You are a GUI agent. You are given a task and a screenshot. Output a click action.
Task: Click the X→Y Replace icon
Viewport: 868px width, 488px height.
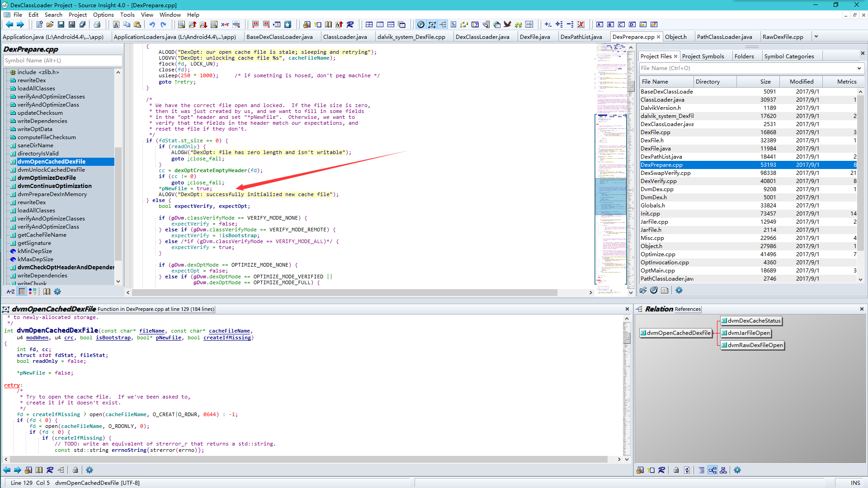225,24
